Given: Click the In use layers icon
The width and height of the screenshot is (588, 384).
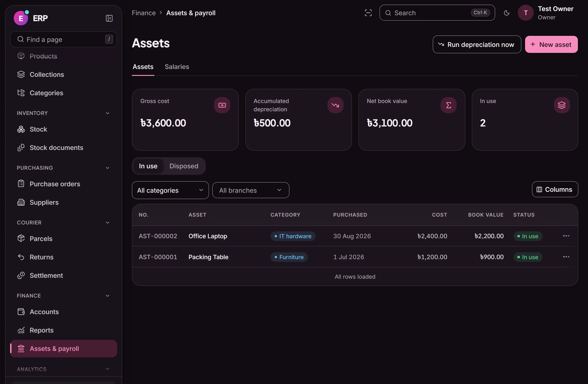Looking at the screenshot, I should pos(562,105).
